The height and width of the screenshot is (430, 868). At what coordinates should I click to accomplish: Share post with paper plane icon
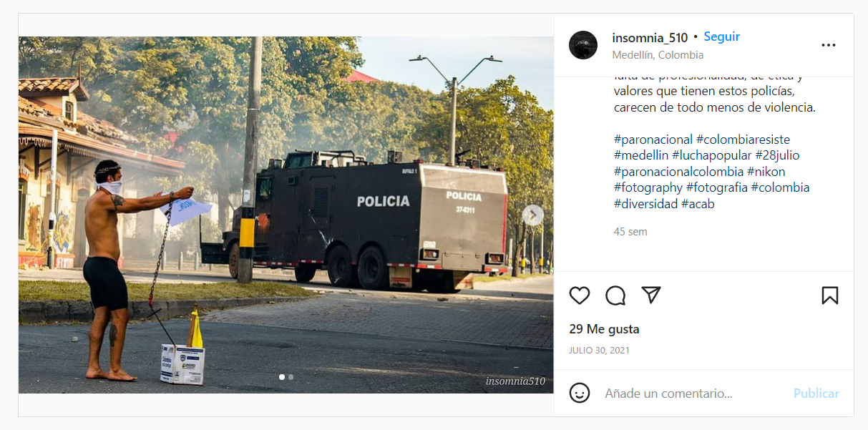point(650,295)
